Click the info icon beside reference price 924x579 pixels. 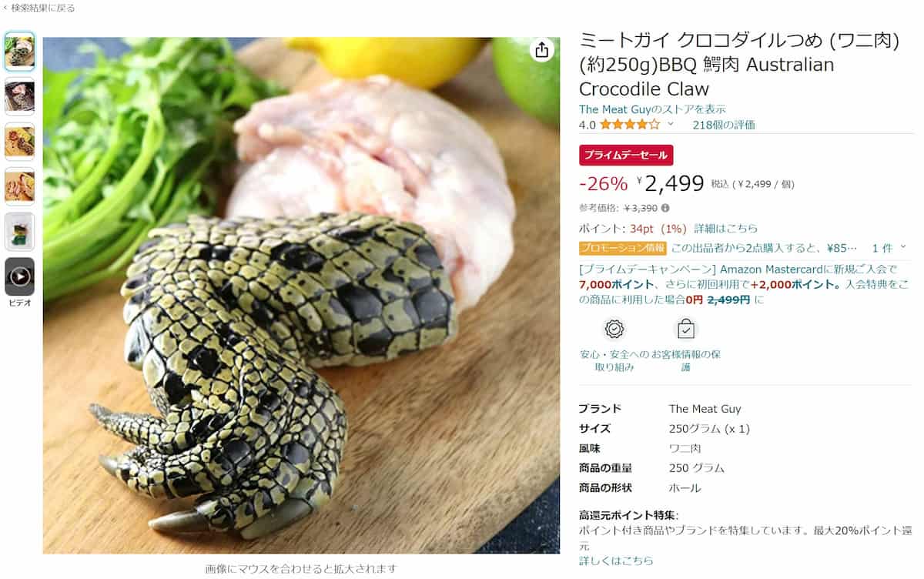click(665, 208)
